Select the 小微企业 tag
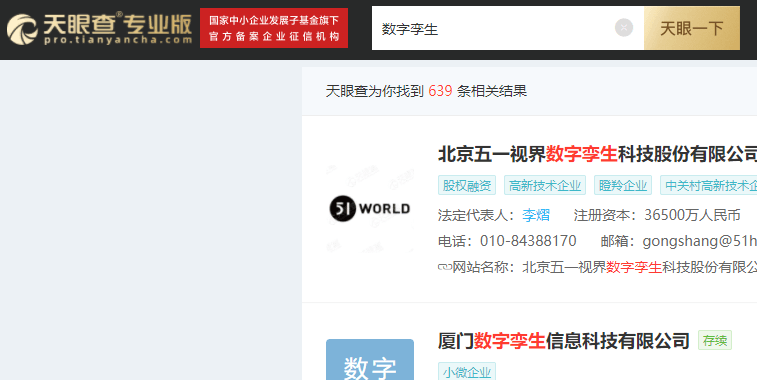Image resolution: width=757 pixels, height=380 pixels. 467,372
